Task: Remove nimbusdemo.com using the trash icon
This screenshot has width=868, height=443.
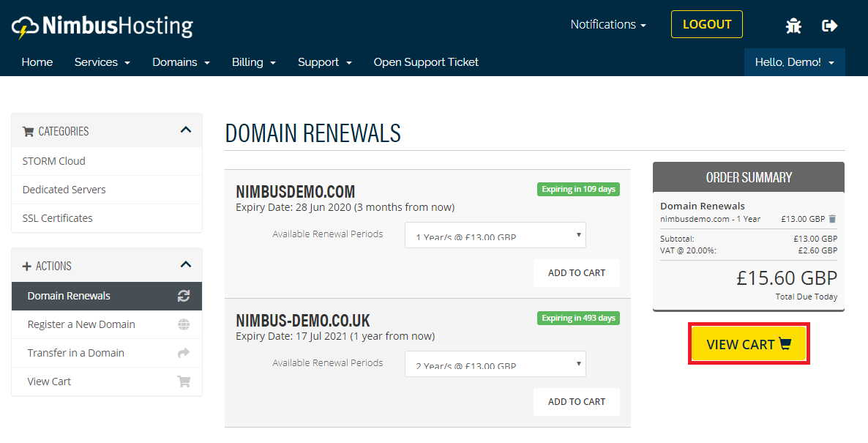Action: 832,219
